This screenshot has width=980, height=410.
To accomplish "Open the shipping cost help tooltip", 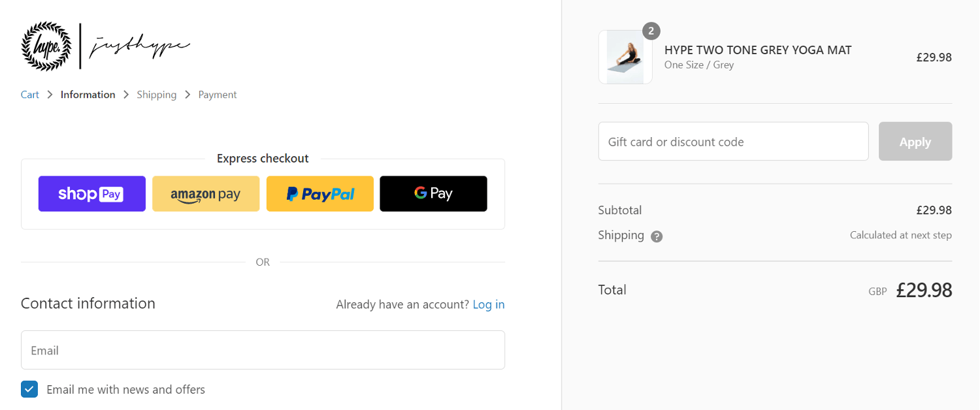I will 656,236.
